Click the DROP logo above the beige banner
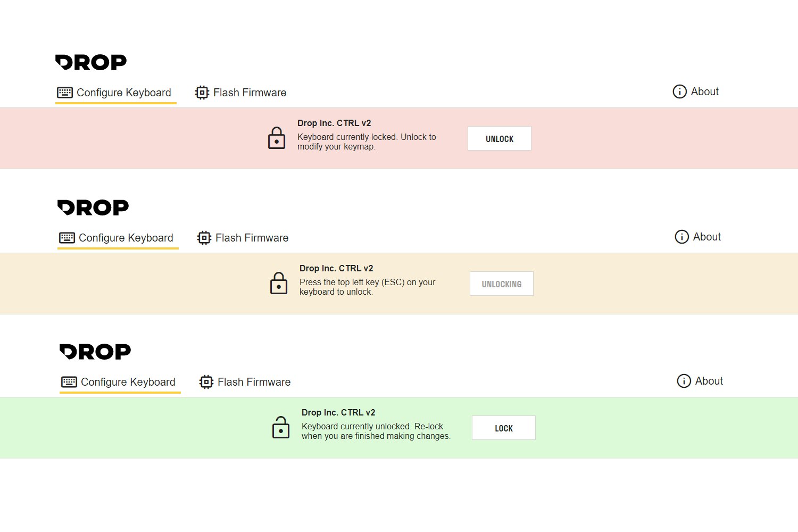The width and height of the screenshot is (798, 532). click(x=93, y=207)
